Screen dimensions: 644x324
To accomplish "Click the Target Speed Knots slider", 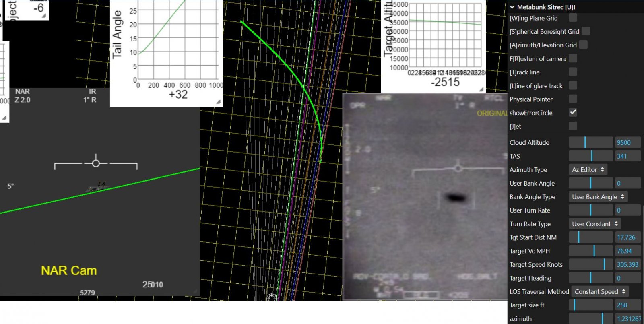I will coord(590,264).
